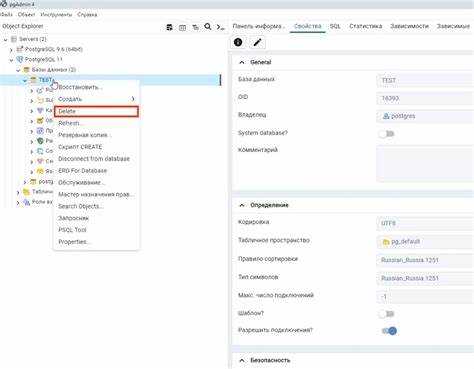This screenshot has width=474, height=369.
Task: Choose Восстановить... from context menu
Action: (96, 87)
